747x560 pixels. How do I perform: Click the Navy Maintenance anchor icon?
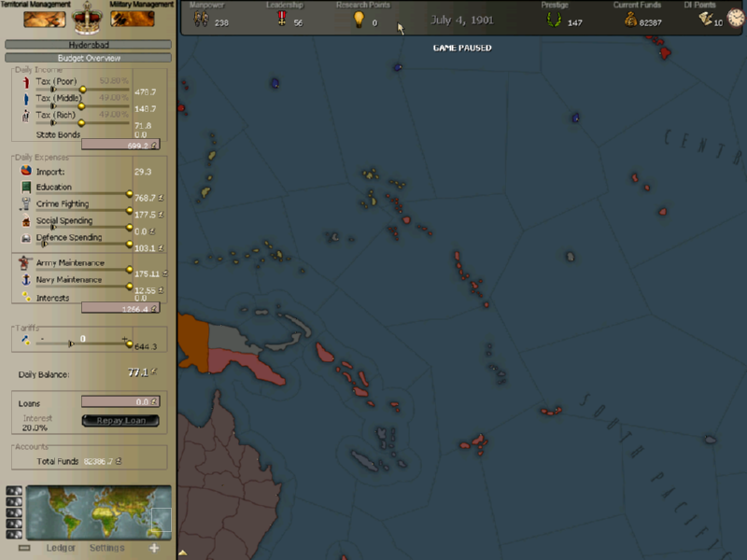(26, 279)
